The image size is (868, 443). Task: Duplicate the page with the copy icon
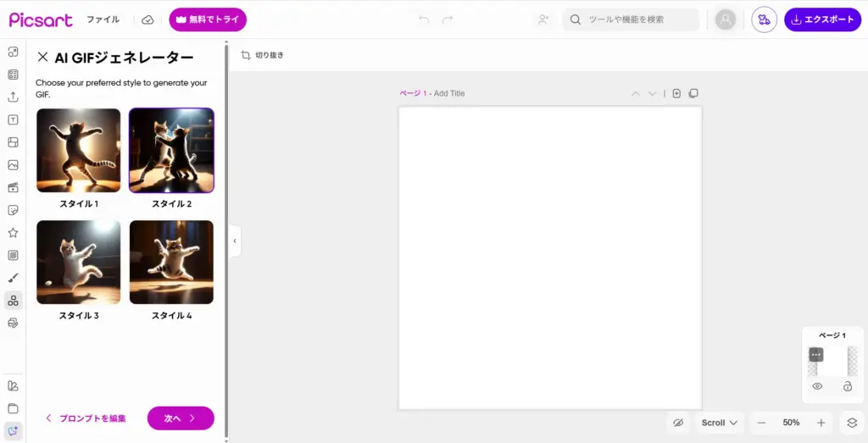[x=693, y=93]
